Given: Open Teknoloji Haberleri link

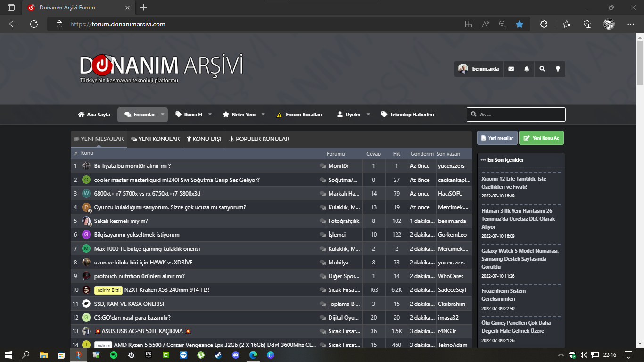Looking at the screenshot, I should [407, 115].
